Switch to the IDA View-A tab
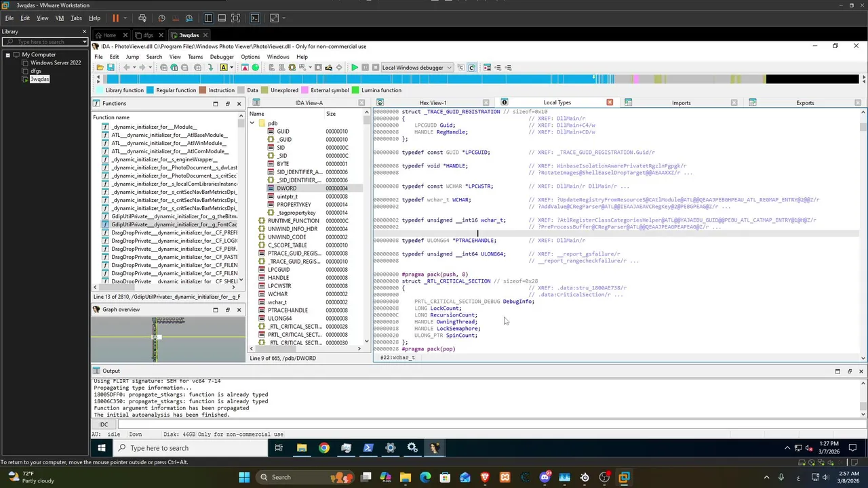 309,103
